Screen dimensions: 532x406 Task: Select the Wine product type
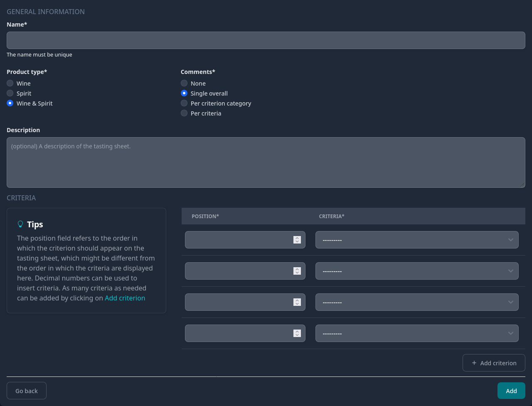coord(10,83)
